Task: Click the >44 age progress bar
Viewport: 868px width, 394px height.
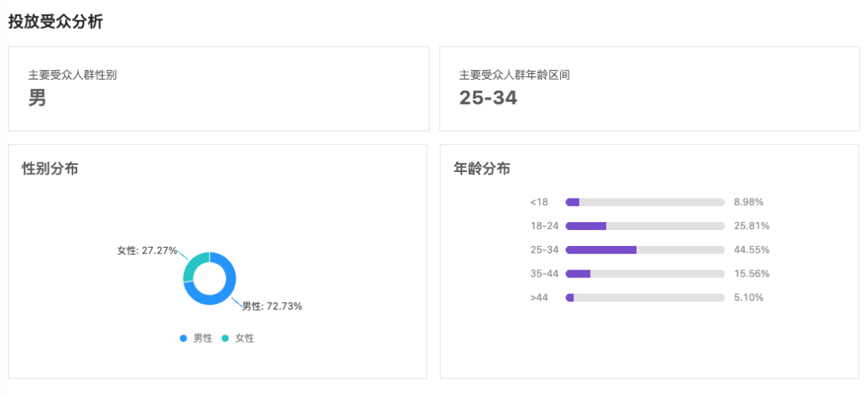Action: [645, 298]
